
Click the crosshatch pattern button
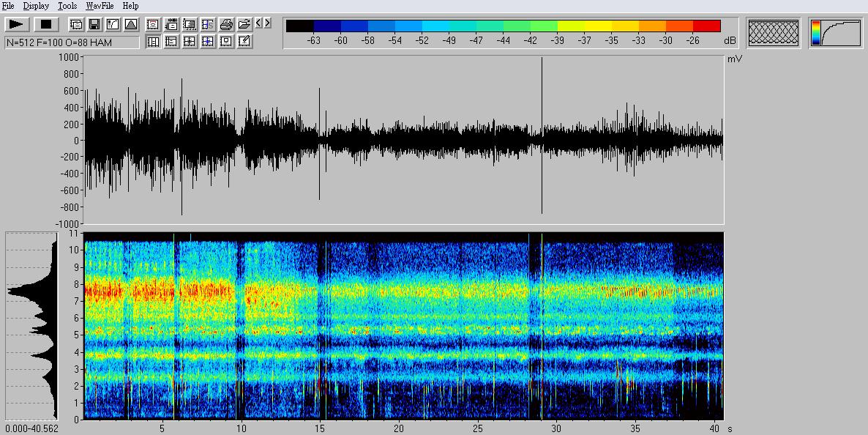pos(774,33)
